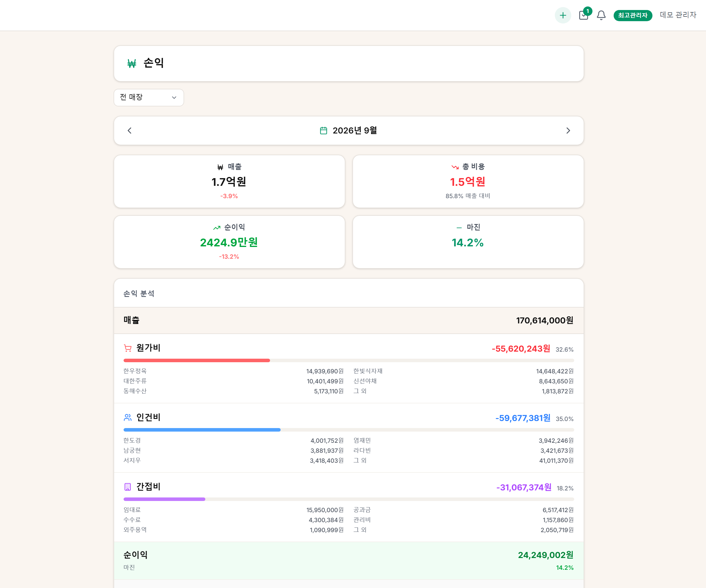Click the 염재민 employee row
This screenshot has width=706, height=588.
463,440
